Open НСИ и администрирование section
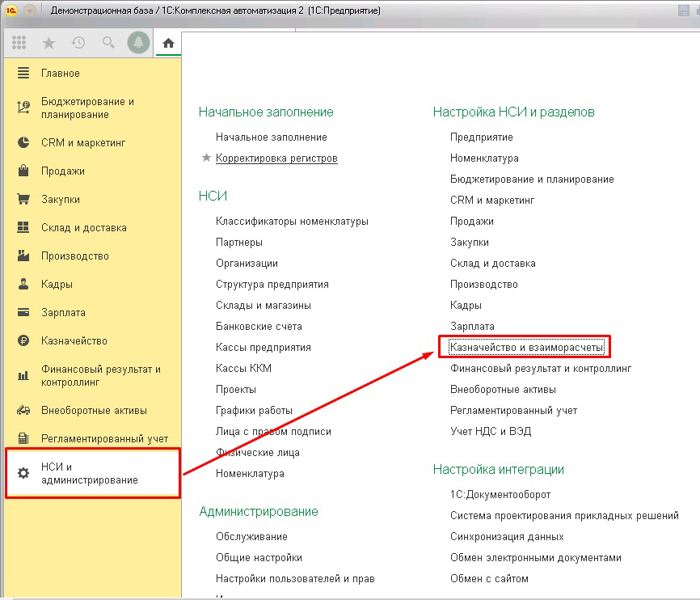 click(89, 473)
